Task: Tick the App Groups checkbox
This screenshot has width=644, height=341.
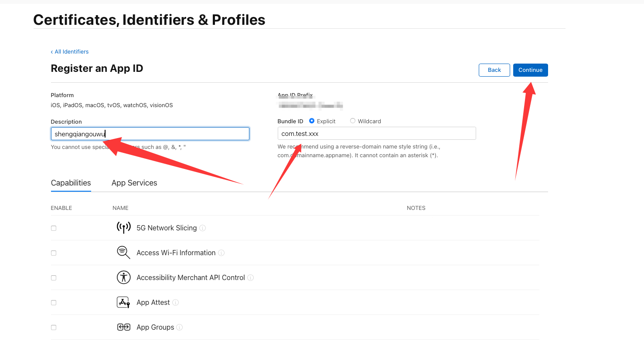Action: coord(54,327)
